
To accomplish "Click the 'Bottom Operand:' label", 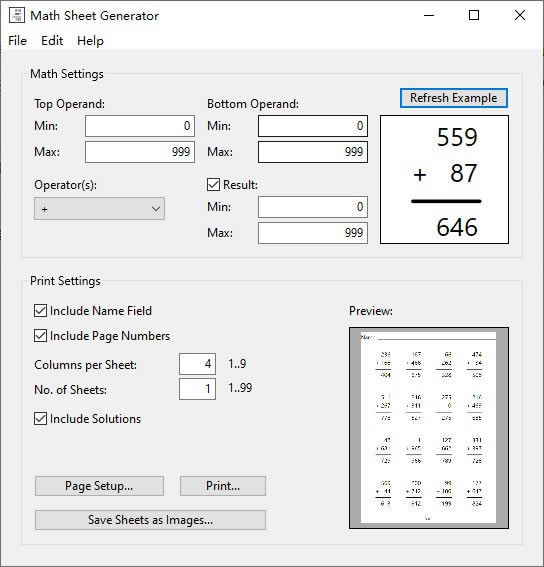I will click(x=253, y=104).
